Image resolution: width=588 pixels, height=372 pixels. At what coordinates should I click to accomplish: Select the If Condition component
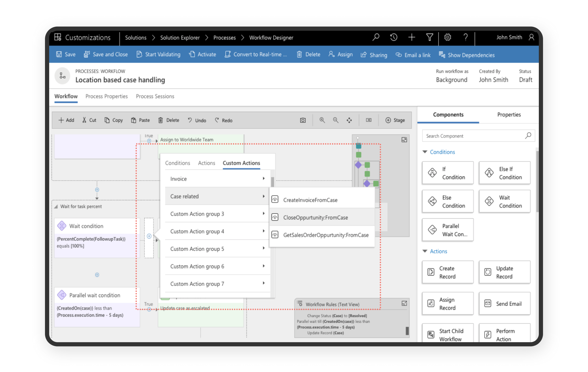[x=448, y=173]
